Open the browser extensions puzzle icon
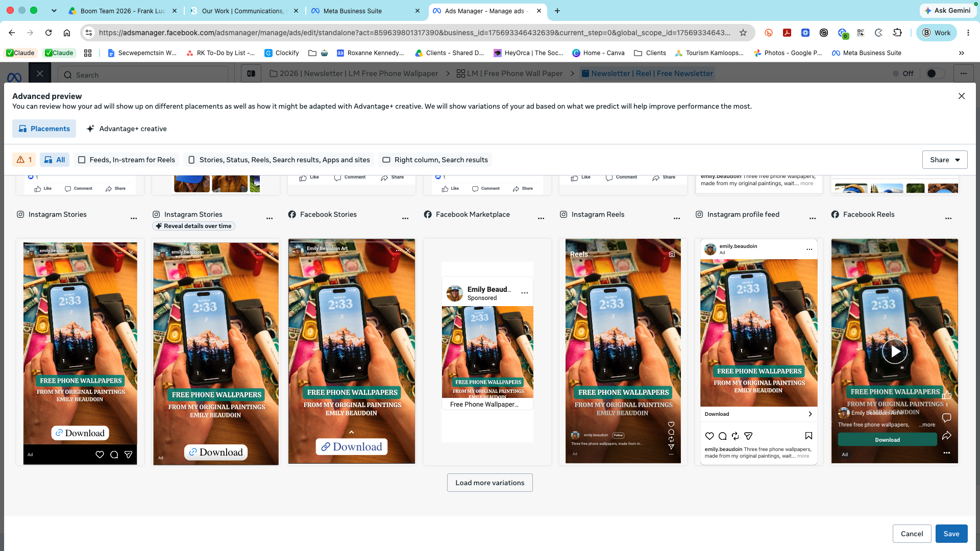The height and width of the screenshot is (551, 980). 897,33
